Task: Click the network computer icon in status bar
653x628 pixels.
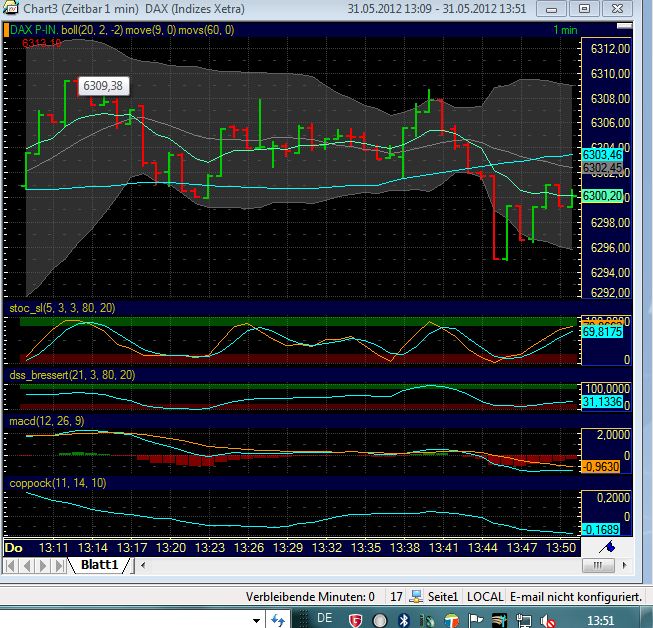Action: click(x=416, y=596)
